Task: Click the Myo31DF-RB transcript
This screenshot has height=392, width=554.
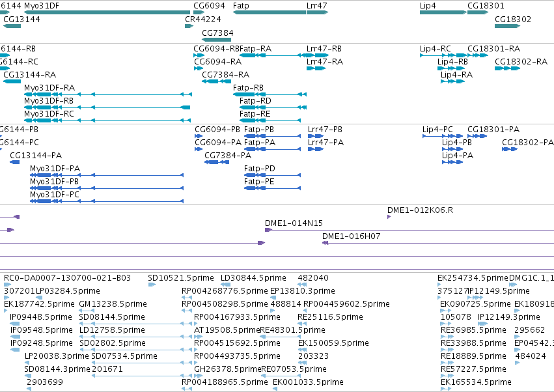Action: coord(107,107)
